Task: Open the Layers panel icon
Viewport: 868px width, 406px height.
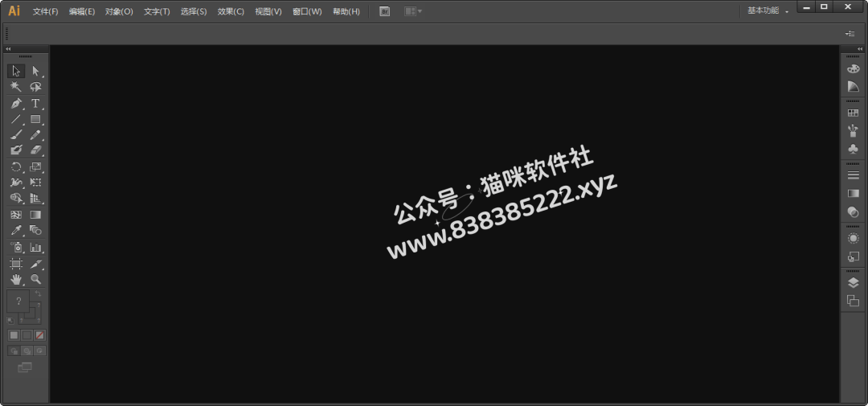Action: click(x=853, y=283)
